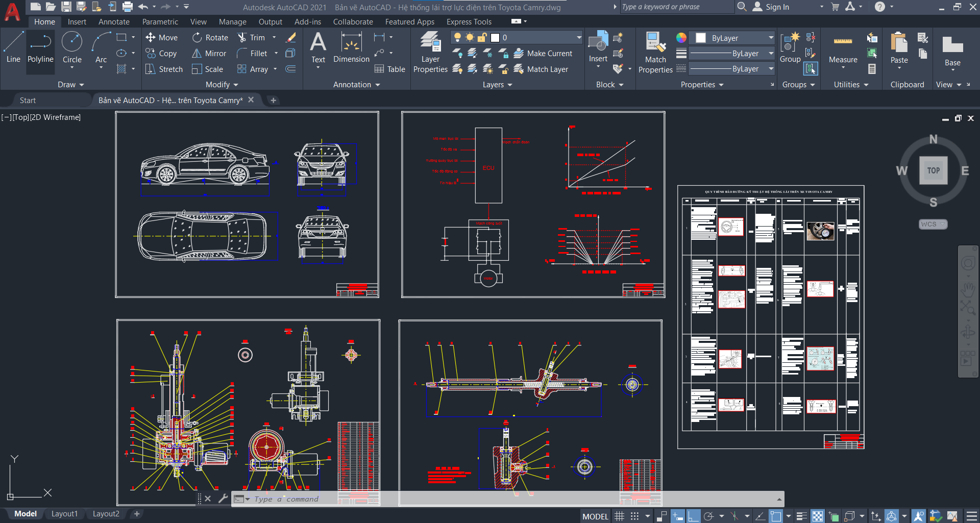
Task: Toggle layer 0 on/off lightbulb
Action: coord(457,37)
